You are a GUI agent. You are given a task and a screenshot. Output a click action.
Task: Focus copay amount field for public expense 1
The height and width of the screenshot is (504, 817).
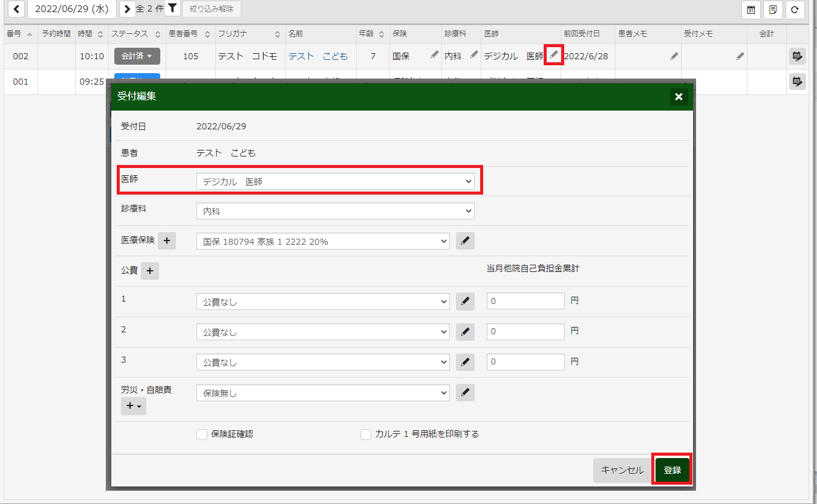[x=526, y=301]
